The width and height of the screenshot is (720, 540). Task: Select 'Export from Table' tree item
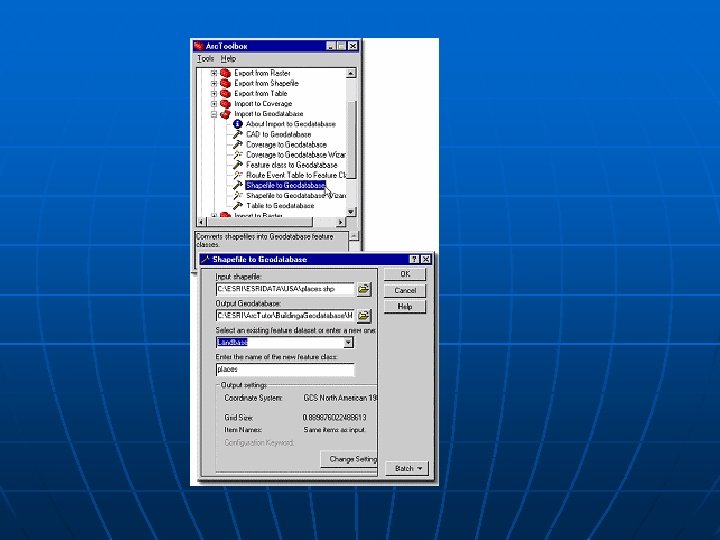coord(260,93)
